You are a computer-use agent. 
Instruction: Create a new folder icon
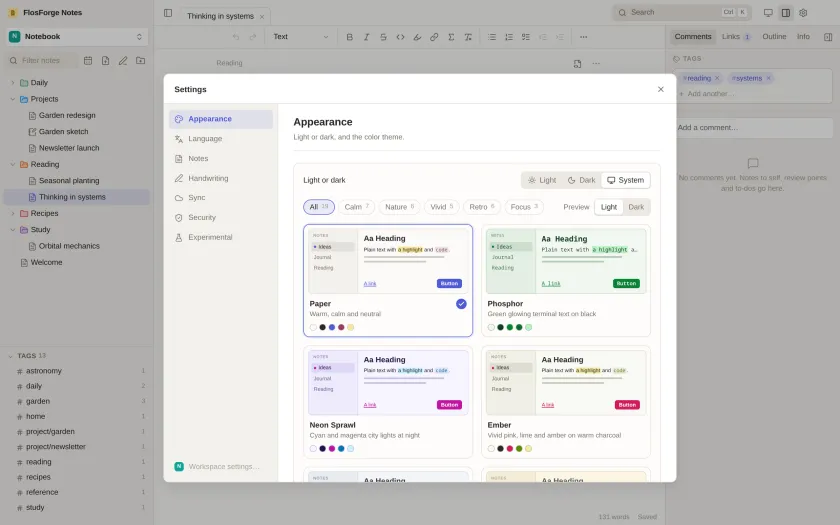click(x=140, y=61)
